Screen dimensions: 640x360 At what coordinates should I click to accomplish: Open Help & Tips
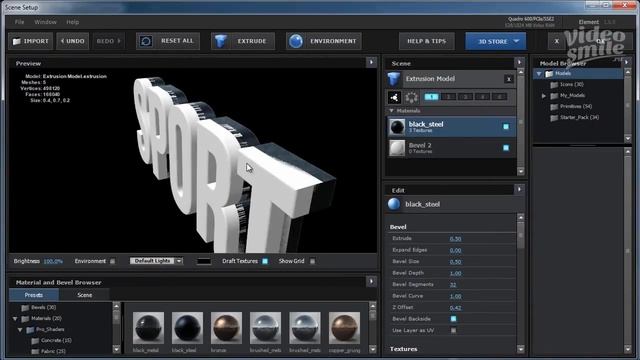tap(427, 41)
